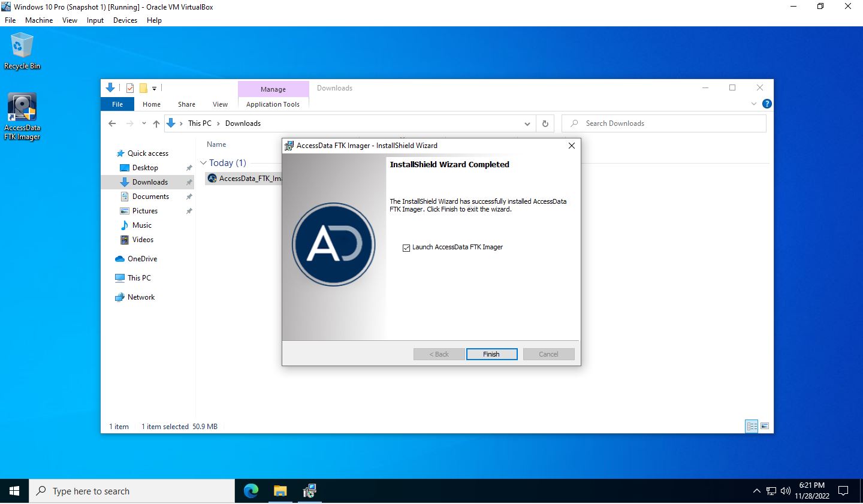Open the taskbar clock and date
Viewport: 863px width, 504px height.
click(x=812, y=491)
